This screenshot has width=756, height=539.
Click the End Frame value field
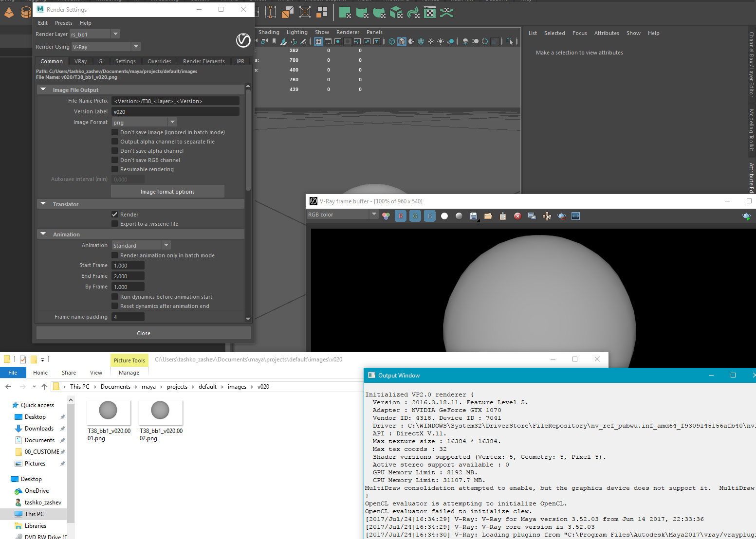128,276
